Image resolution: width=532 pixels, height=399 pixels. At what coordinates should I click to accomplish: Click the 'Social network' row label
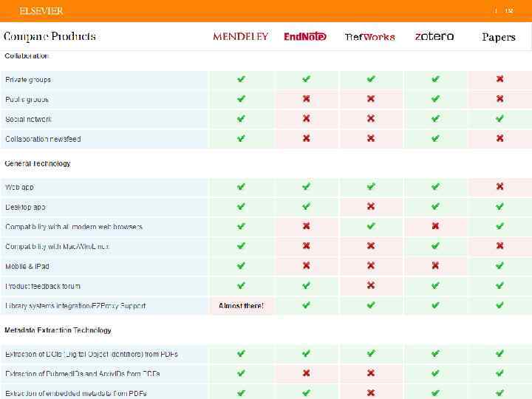29,120
